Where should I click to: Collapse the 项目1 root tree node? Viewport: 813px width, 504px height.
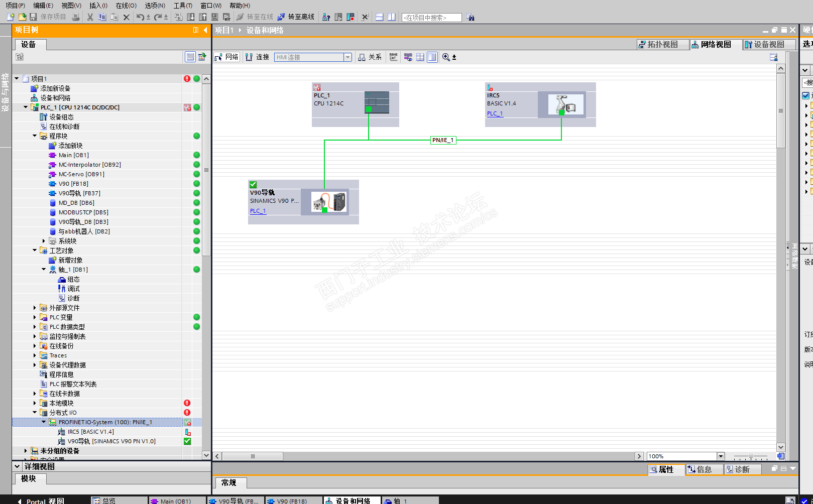coord(17,79)
